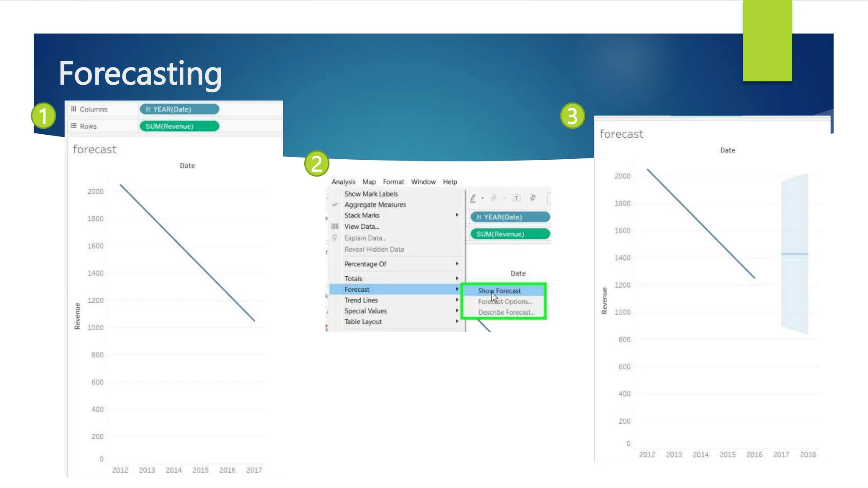The image size is (868, 488).
Task: Toggle Show Mark Labels option
Action: (371, 194)
